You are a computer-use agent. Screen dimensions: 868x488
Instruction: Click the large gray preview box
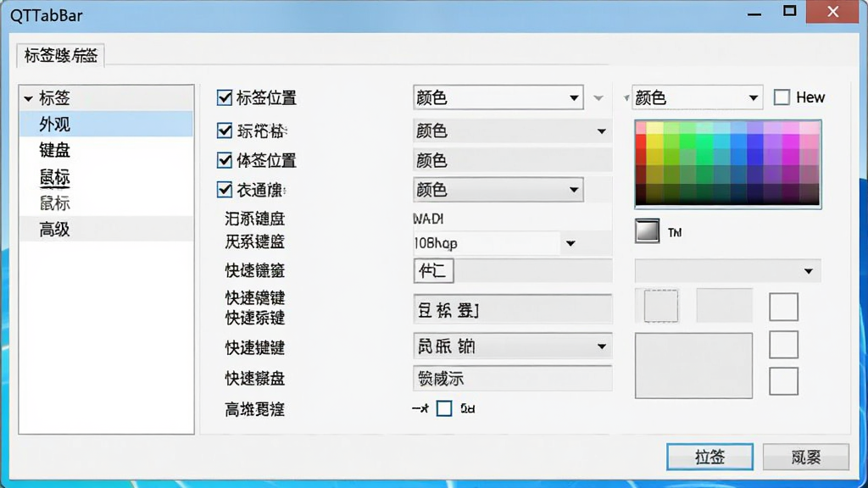[x=693, y=365]
